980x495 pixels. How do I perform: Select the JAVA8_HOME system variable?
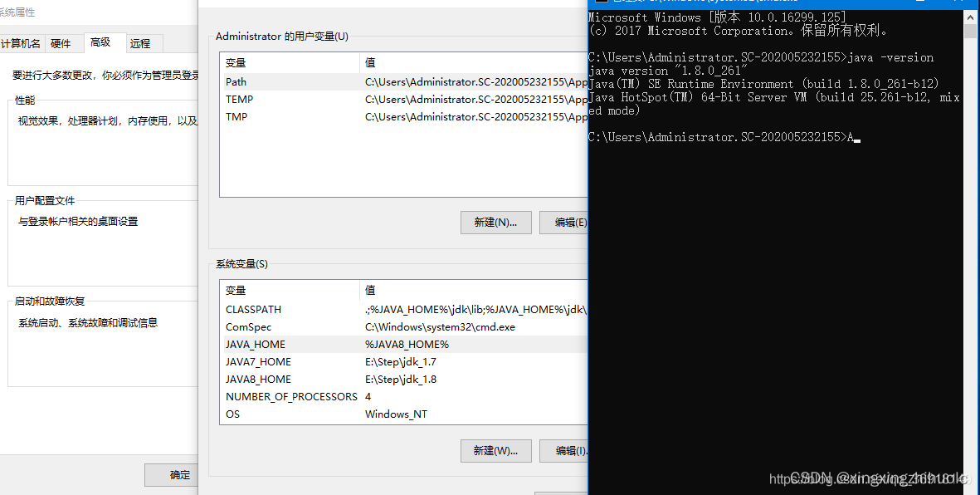tap(405, 380)
